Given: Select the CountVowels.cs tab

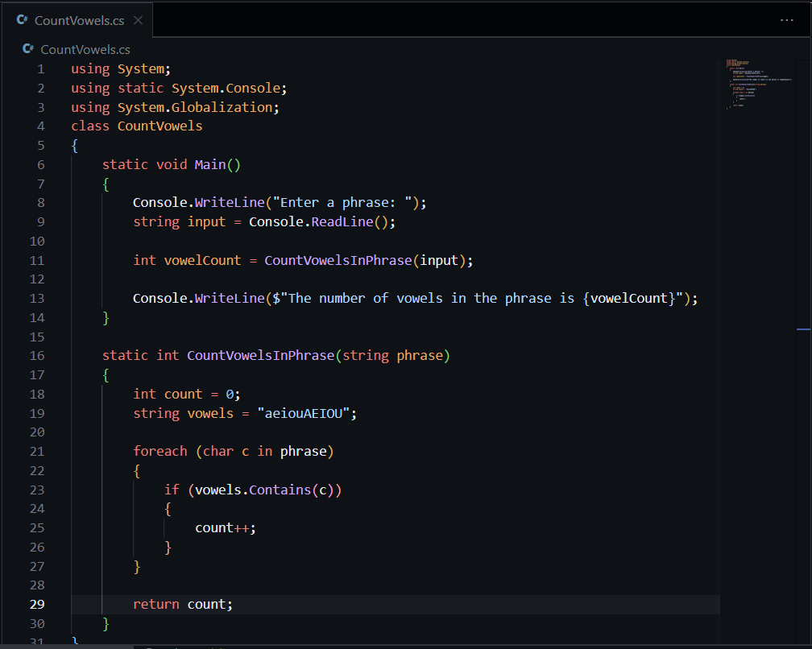Looking at the screenshot, I should point(79,20).
